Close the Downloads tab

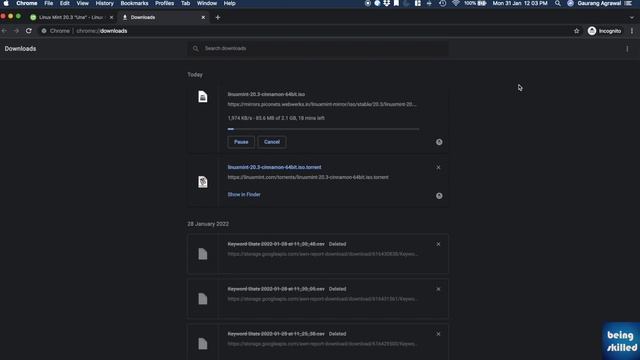203,18
